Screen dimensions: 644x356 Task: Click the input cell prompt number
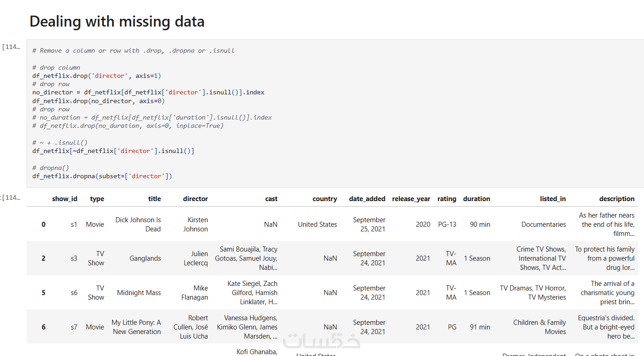tap(11, 47)
